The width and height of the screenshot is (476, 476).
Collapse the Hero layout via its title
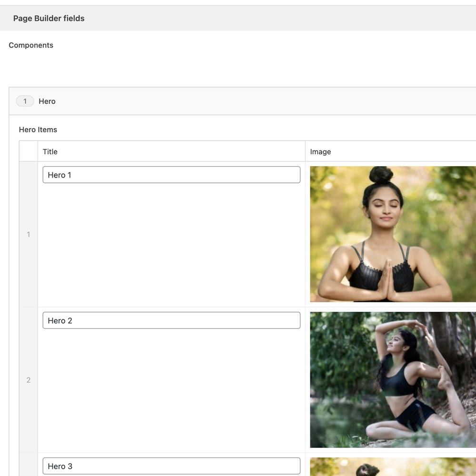[x=47, y=101]
